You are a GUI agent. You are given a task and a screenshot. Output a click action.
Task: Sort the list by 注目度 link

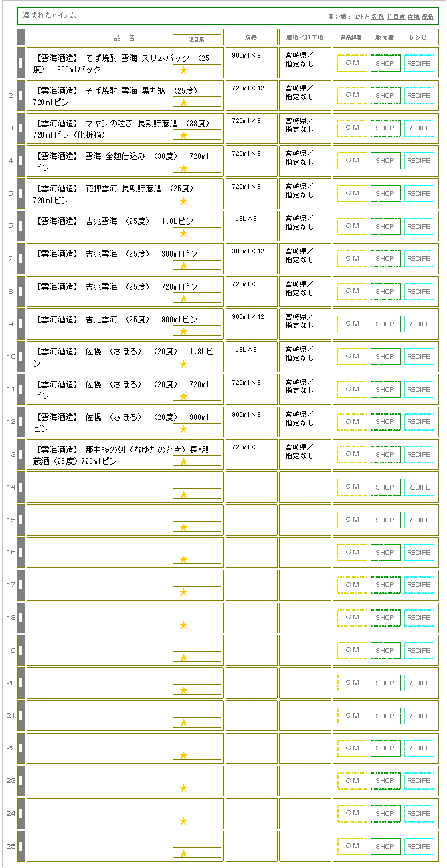[x=396, y=16]
